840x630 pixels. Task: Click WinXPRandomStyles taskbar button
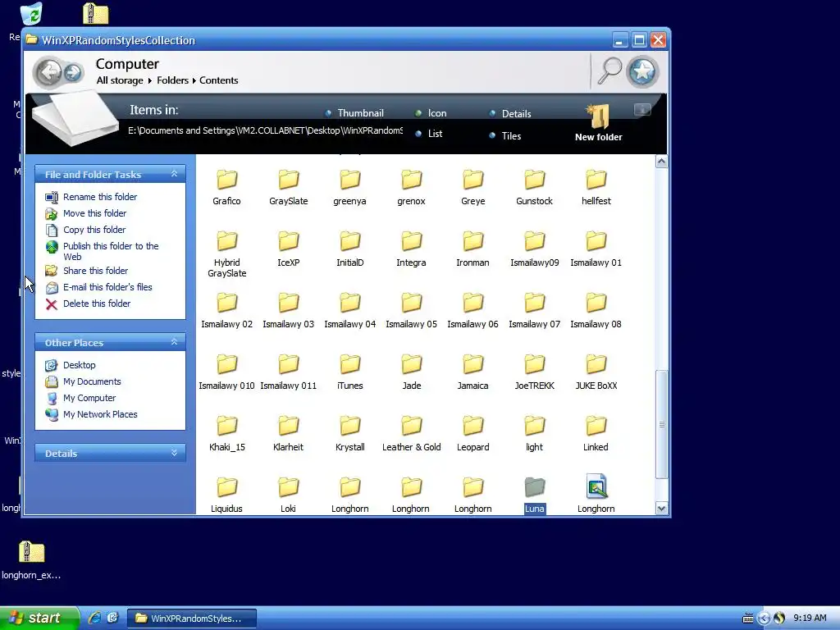[192, 619]
